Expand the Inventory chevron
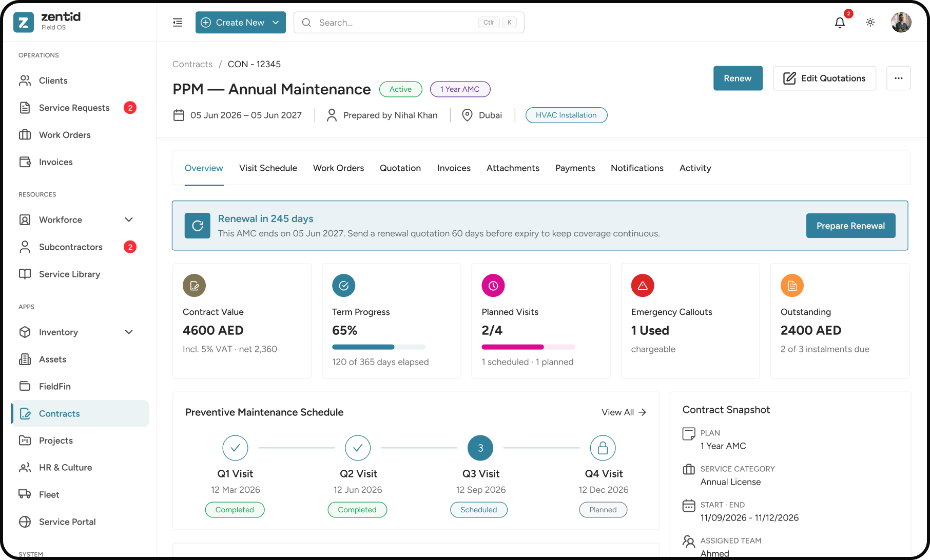The height and width of the screenshot is (560, 930). [129, 332]
